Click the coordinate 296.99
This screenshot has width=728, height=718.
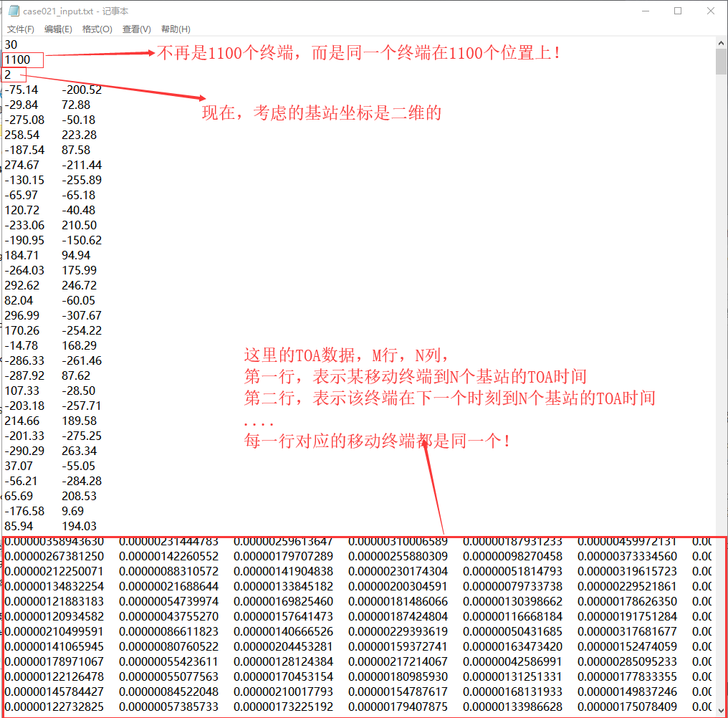click(22, 315)
